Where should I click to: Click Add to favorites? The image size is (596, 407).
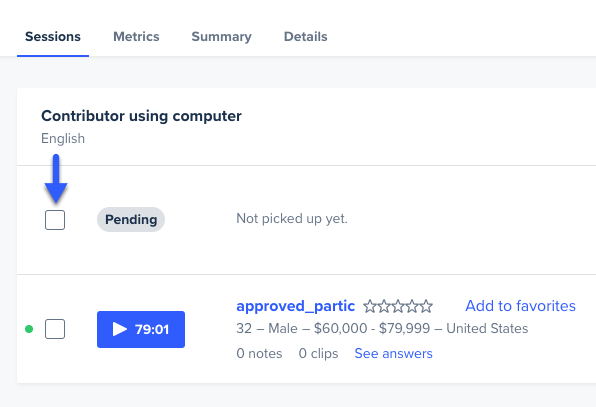tap(520, 306)
